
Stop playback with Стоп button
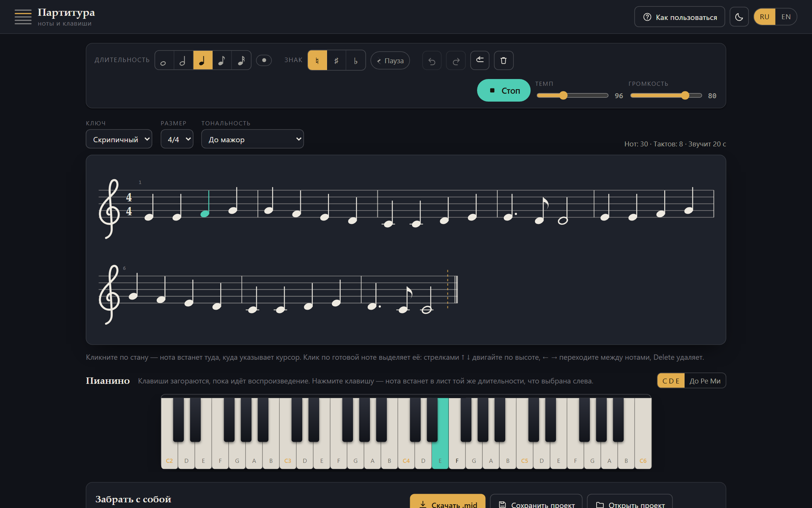point(504,90)
